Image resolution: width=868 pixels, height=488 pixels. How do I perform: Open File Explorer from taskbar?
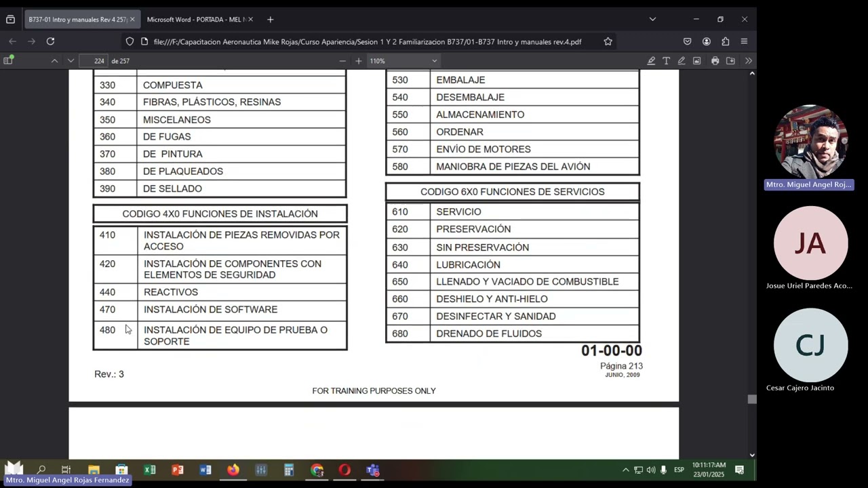[94, 470]
